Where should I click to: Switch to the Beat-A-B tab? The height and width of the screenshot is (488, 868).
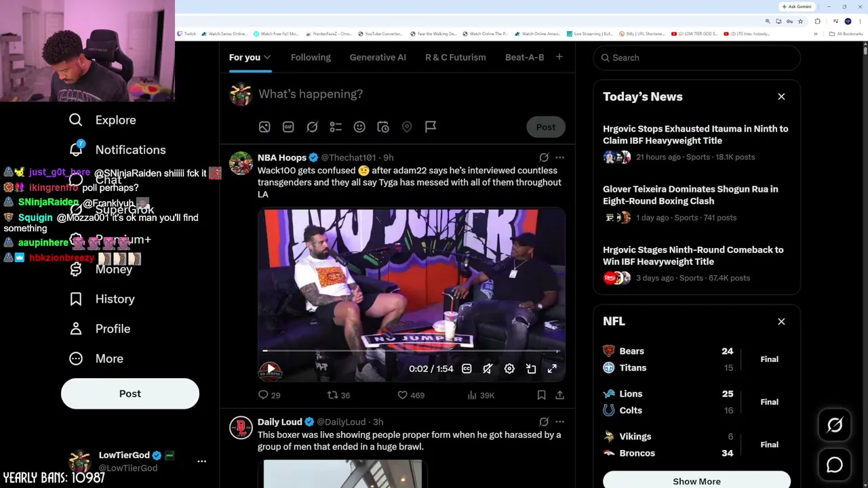pos(525,58)
